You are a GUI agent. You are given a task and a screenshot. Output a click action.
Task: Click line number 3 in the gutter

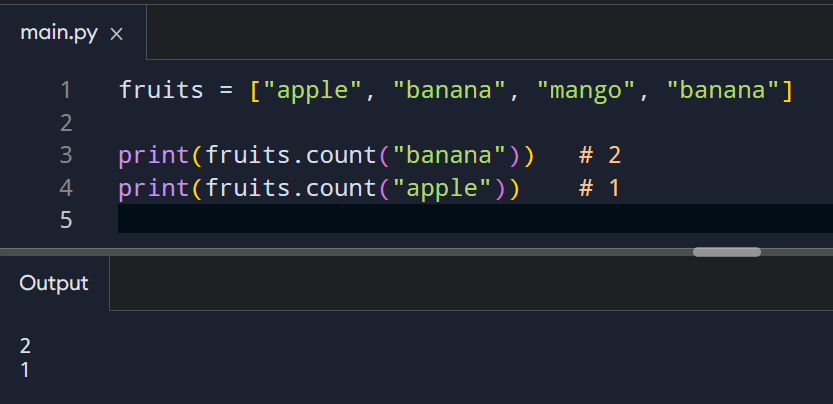65,155
